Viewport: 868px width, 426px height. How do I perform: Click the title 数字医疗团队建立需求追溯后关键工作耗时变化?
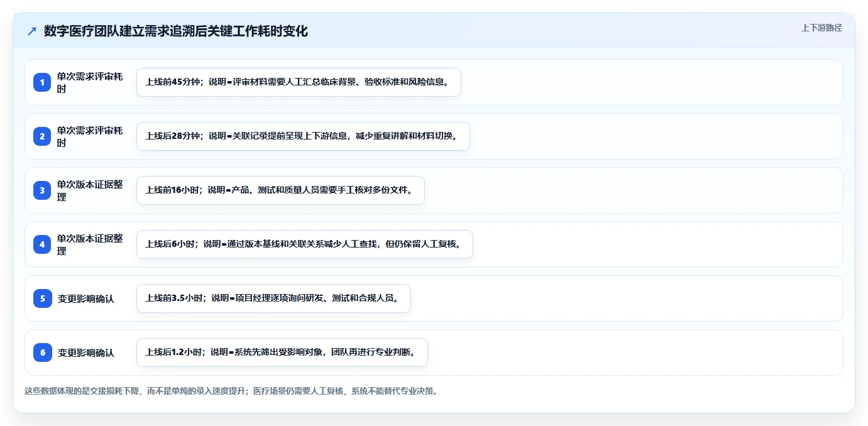click(x=176, y=31)
